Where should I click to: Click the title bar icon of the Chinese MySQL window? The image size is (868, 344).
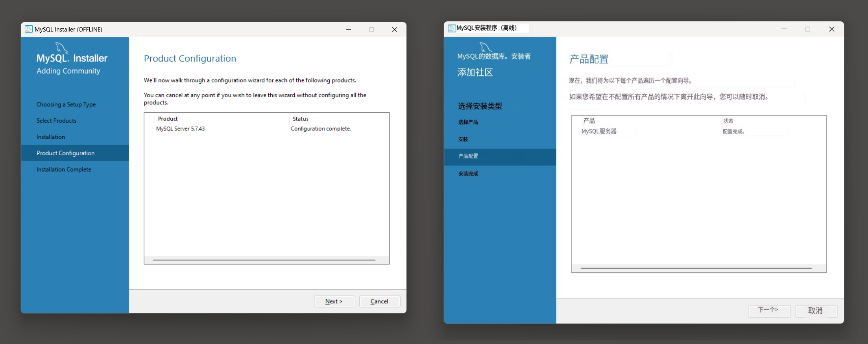(452, 28)
